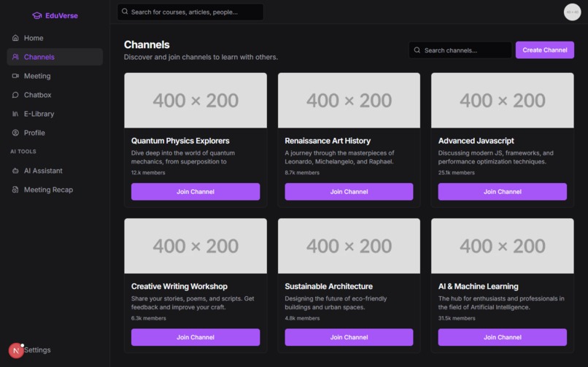Click the Channels page heading

click(147, 45)
